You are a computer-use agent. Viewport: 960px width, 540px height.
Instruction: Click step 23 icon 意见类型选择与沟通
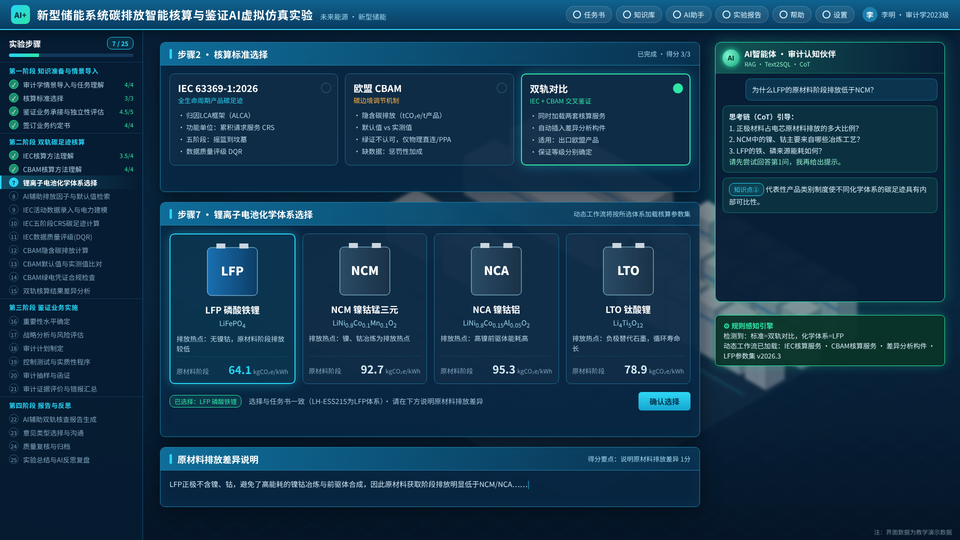(x=13, y=433)
